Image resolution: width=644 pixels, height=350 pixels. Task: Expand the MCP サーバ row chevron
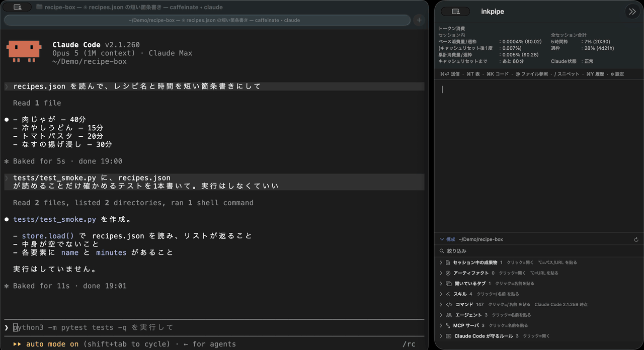441,325
